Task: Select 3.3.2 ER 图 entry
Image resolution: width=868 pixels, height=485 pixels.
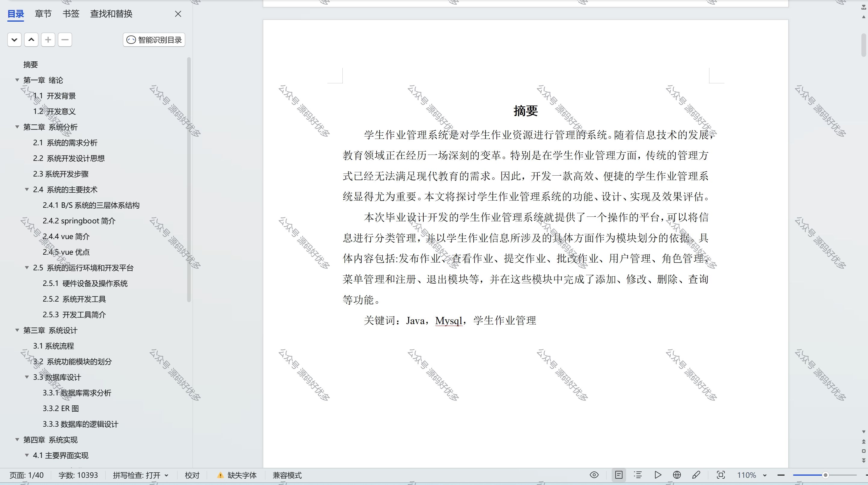Action: (x=61, y=409)
